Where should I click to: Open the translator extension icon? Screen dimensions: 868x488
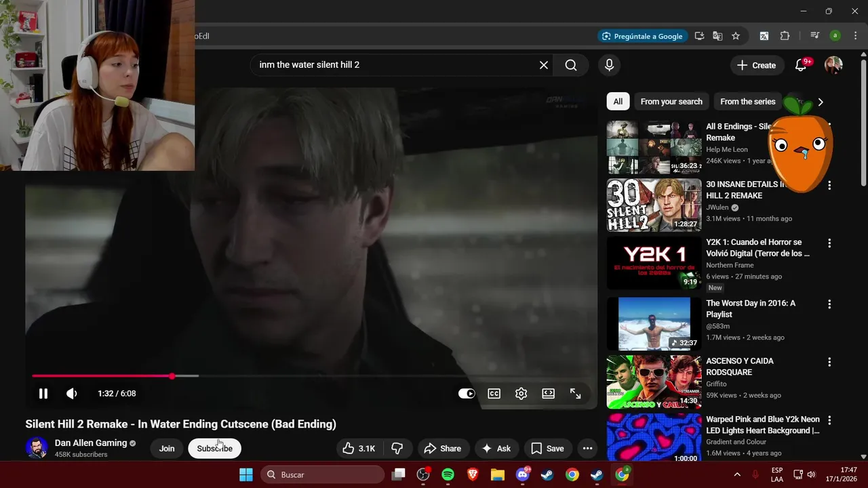(764, 36)
